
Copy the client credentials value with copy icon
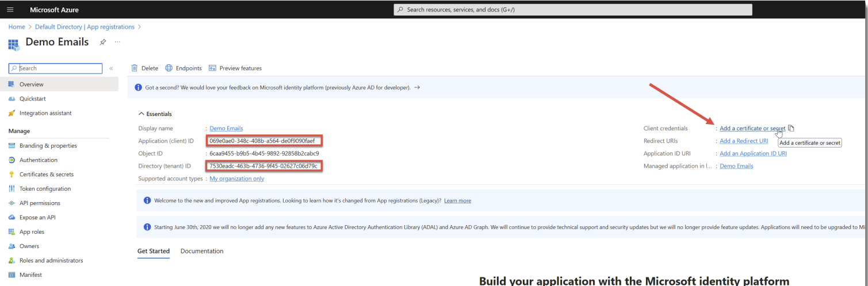coord(791,128)
